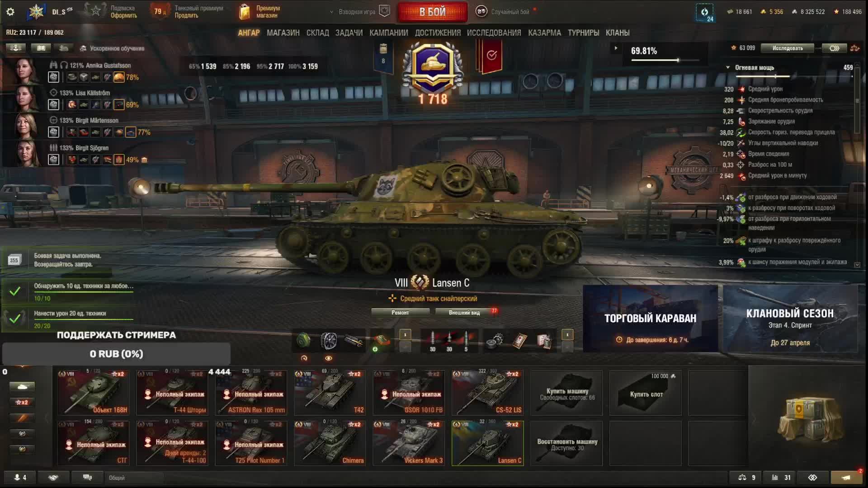The image size is (868, 488).
Task: Switch to the МАГАЗИН tab
Action: point(283,33)
